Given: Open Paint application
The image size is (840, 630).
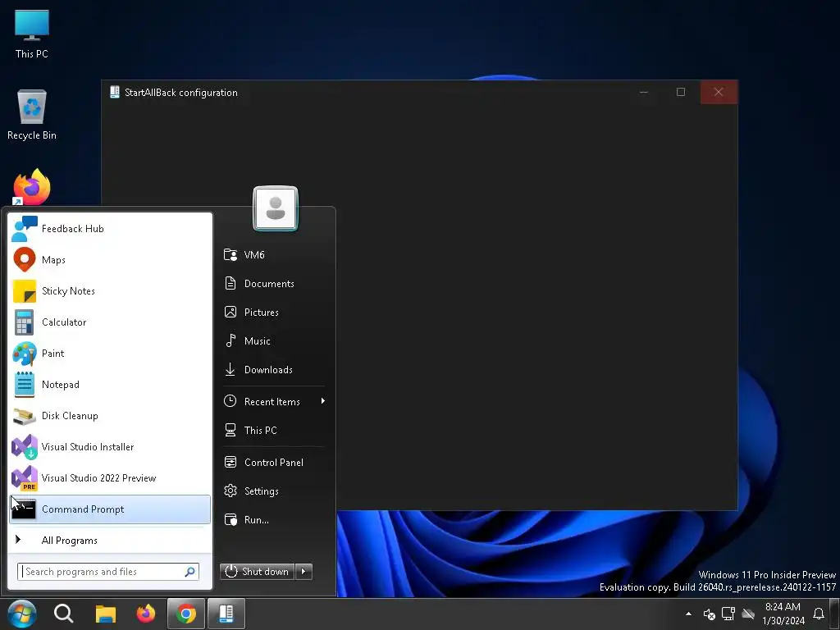Looking at the screenshot, I should tap(110, 353).
